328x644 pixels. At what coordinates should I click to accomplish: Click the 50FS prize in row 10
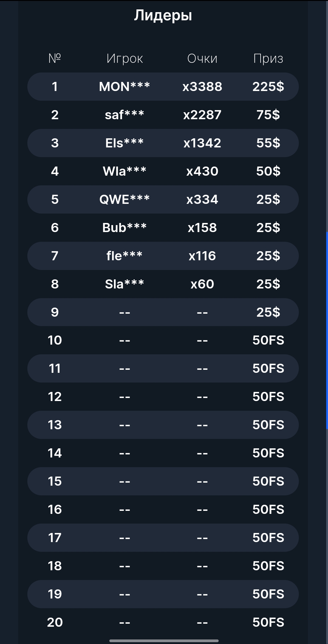tap(268, 340)
